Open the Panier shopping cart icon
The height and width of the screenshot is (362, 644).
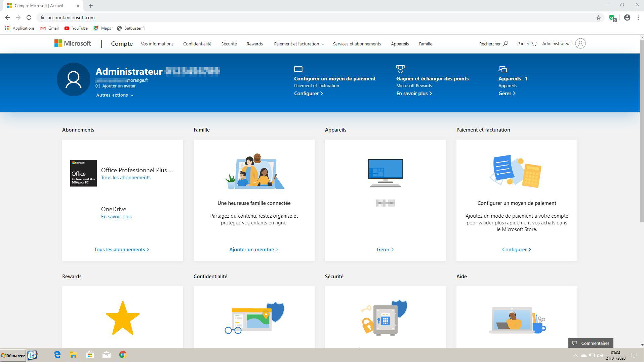tap(534, 43)
